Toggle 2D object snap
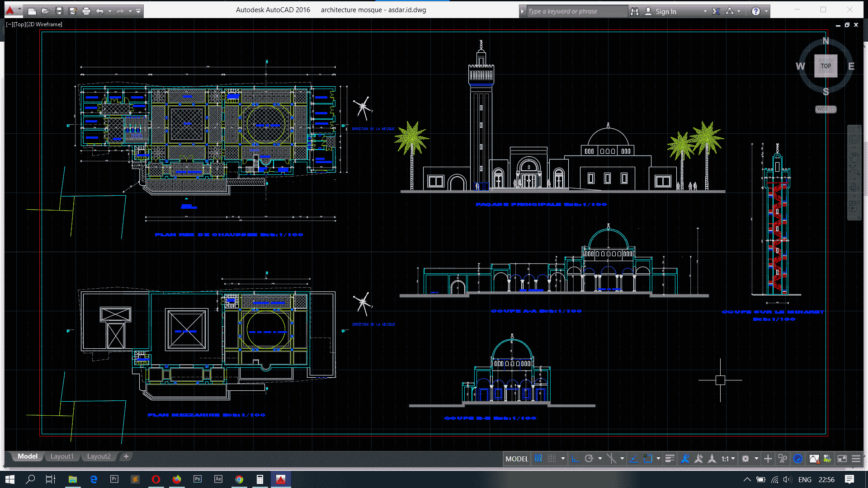Image resolution: width=868 pixels, height=488 pixels. (x=647, y=459)
